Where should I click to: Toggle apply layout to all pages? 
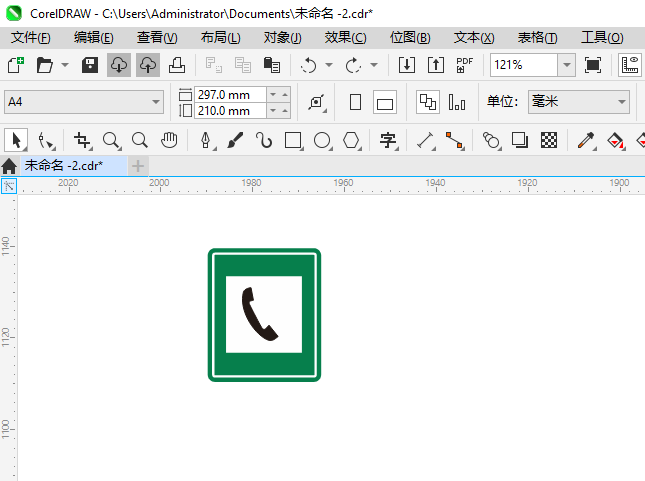point(428,102)
